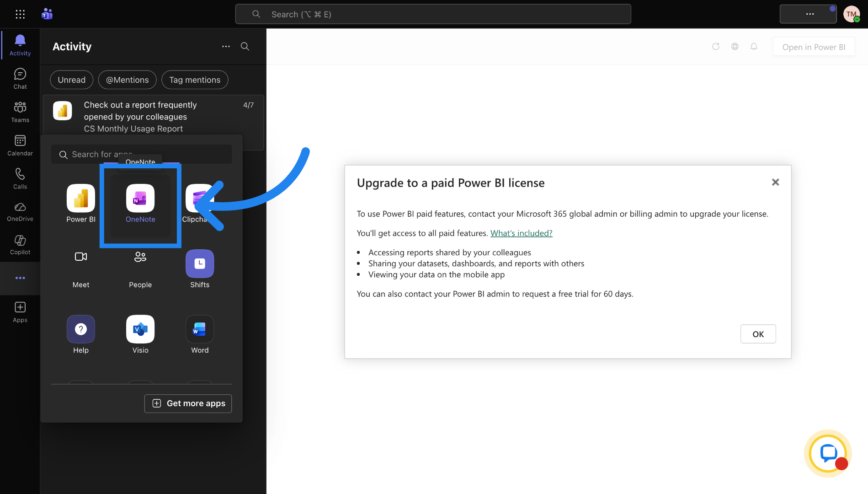Open Teams in the left rail
Viewport: 868px width, 494px height.
(20, 112)
